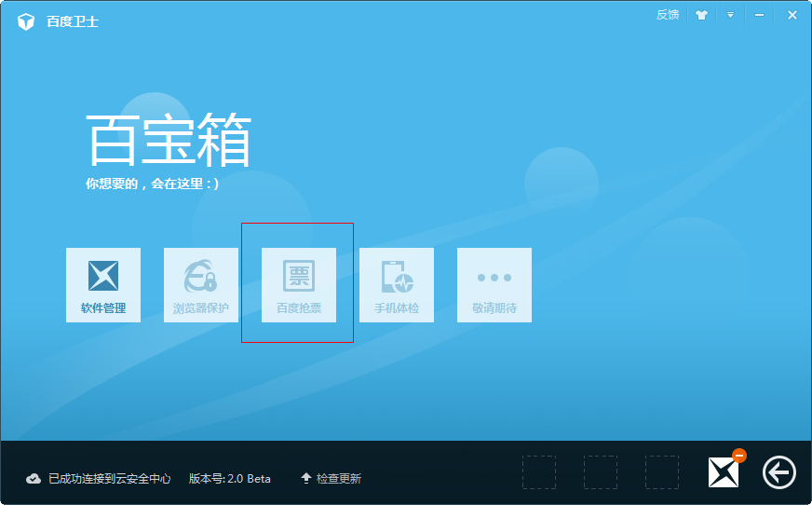Open the skin (shirt) icon in title bar
Viewport: 812px width, 505px height.
(702, 15)
